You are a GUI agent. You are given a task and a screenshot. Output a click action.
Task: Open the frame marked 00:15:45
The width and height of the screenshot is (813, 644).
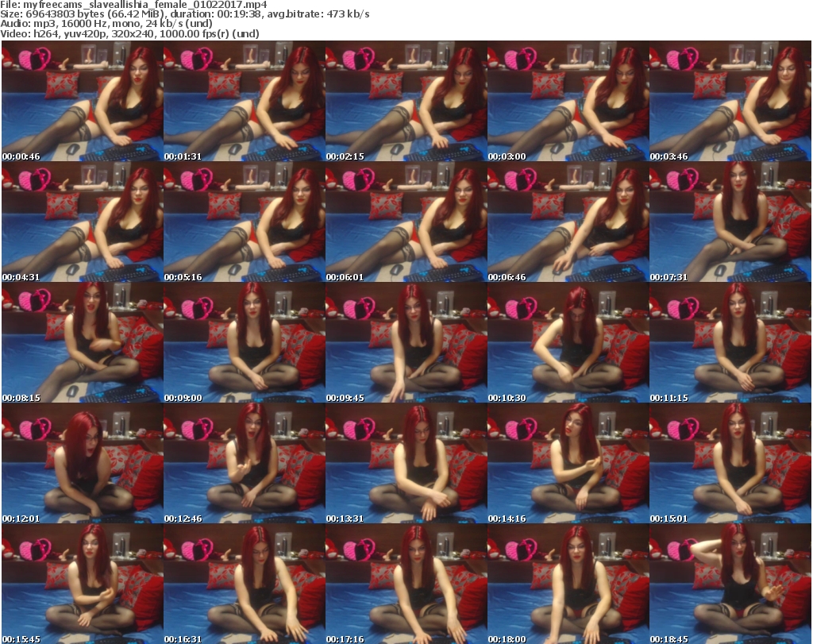83,584
